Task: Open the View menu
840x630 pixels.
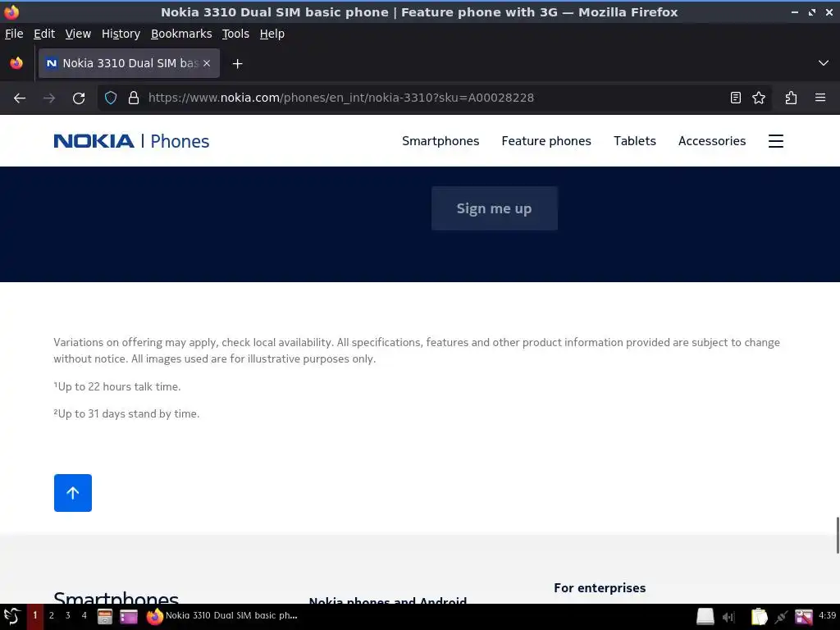Action: [78, 34]
